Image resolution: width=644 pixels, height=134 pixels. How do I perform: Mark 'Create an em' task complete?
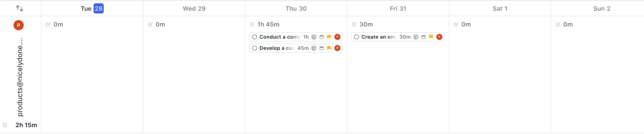point(357,37)
